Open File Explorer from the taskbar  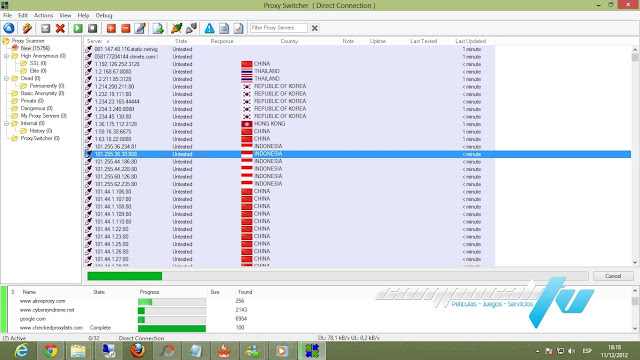click(x=78, y=351)
